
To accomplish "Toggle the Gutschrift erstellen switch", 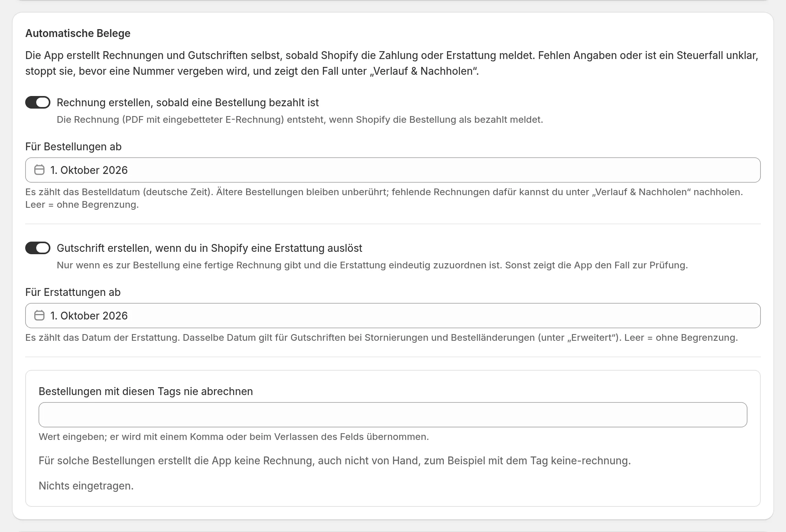I will point(38,248).
